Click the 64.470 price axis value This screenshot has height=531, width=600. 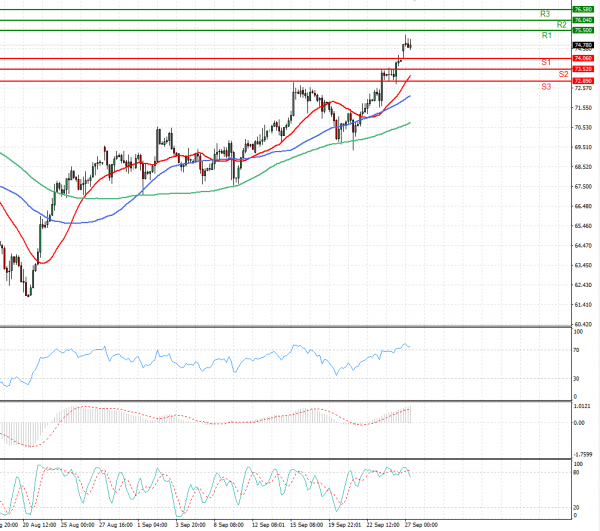583,246
